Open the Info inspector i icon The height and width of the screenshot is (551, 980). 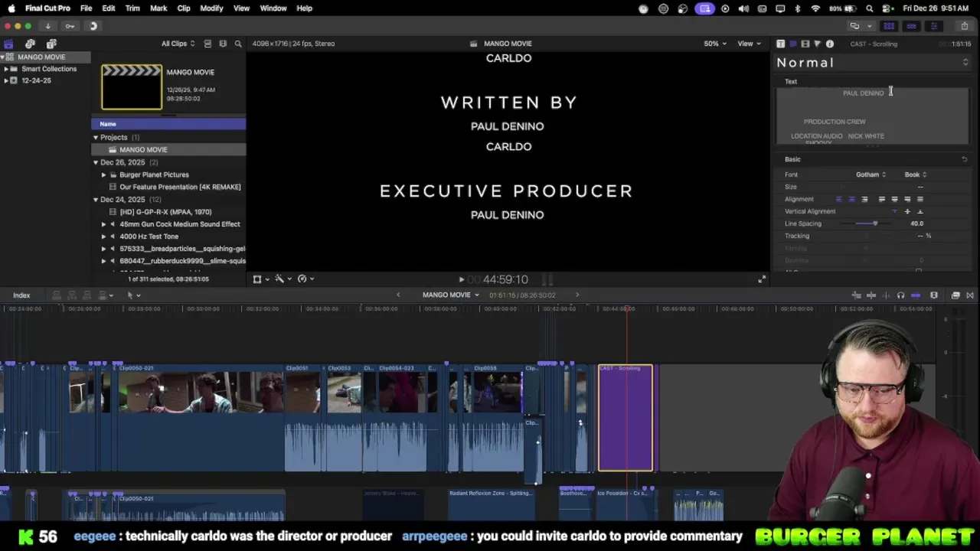click(830, 44)
